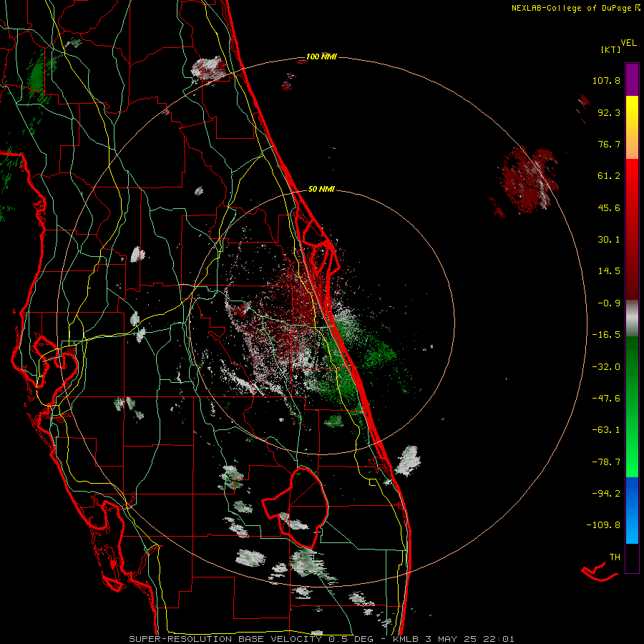Viewport: 644px width, 644px height.
Task: Click the 107.8 velocity scale value
Action: [606, 80]
